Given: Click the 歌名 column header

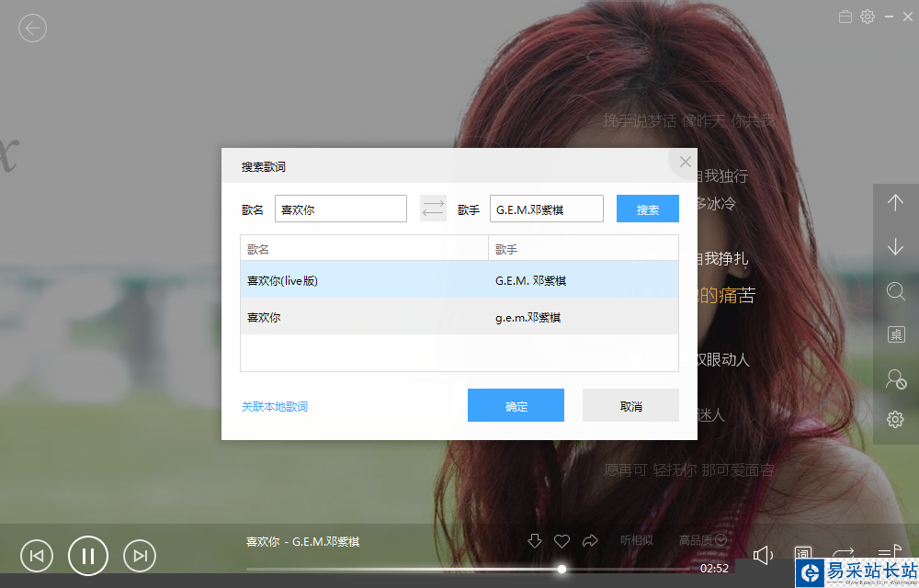Looking at the screenshot, I should (x=364, y=249).
